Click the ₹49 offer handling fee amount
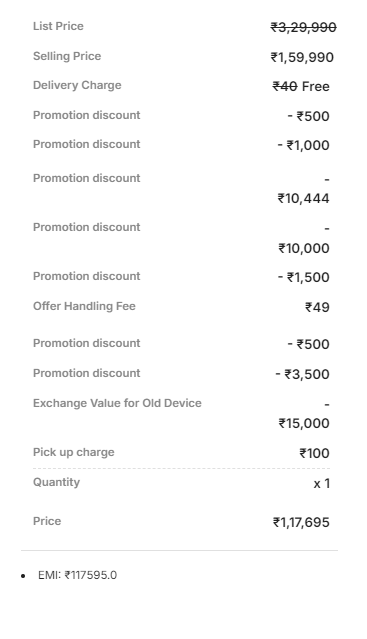The height and width of the screenshot is (639, 367). pos(317,307)
